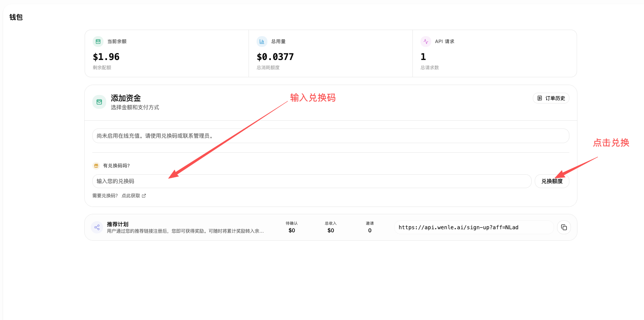Click the bar chart icon beside 总用量
This screenshot has height=320, width=644.
262,42
